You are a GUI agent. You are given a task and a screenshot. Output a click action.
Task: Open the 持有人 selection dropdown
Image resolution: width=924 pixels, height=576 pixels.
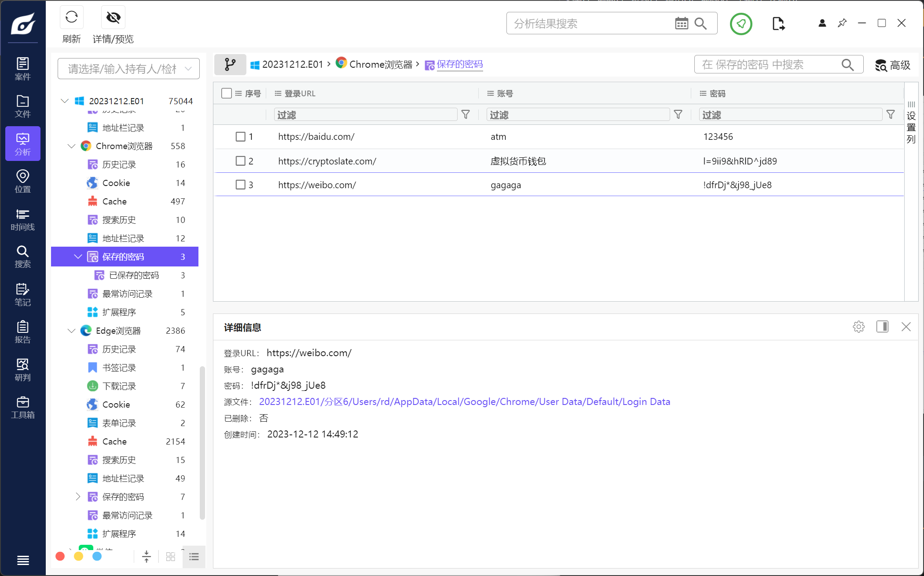click(x=128, y=69)
